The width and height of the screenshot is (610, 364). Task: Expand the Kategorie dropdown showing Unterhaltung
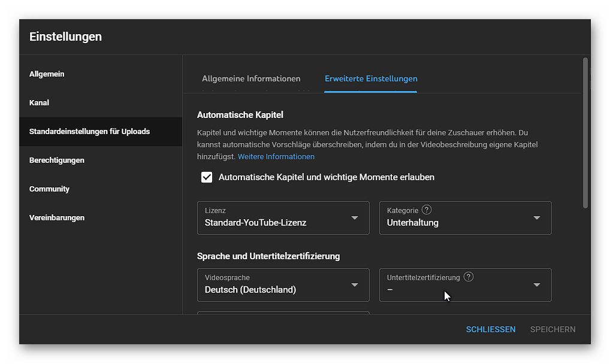(x=465, y=218)
